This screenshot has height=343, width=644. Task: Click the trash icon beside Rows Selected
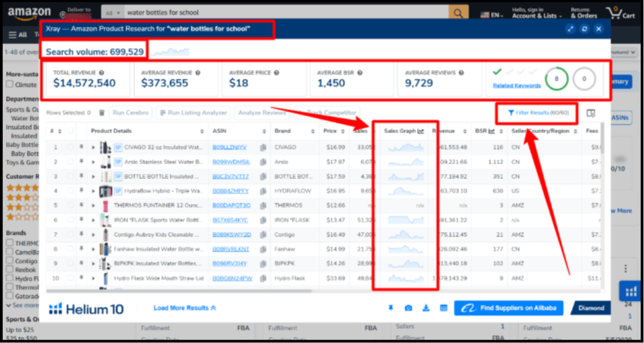(102, 113)
